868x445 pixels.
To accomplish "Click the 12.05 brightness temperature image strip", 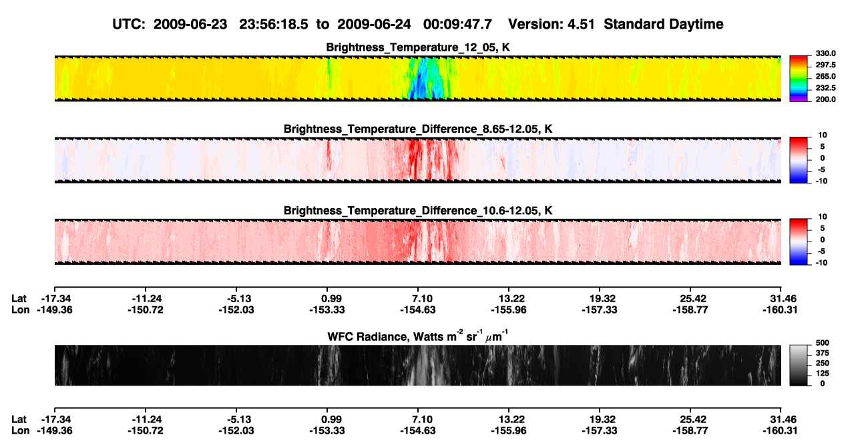I will (418, 78).
